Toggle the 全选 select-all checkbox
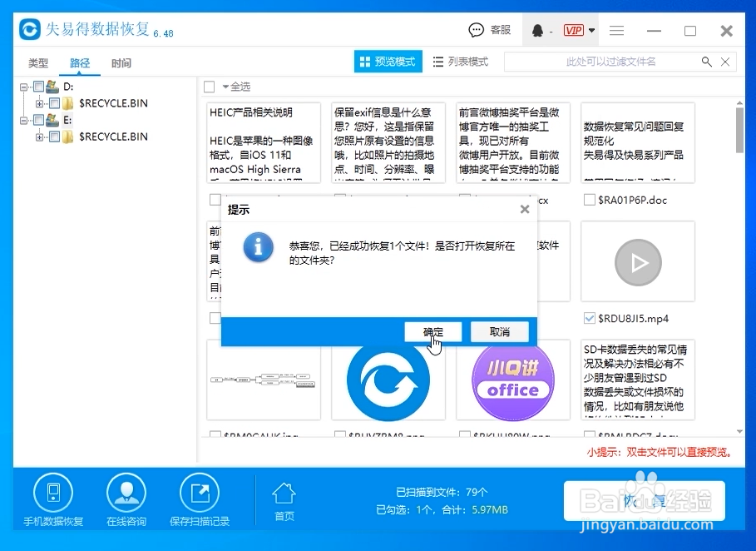 pyautogui.click(x=210, y=87)
